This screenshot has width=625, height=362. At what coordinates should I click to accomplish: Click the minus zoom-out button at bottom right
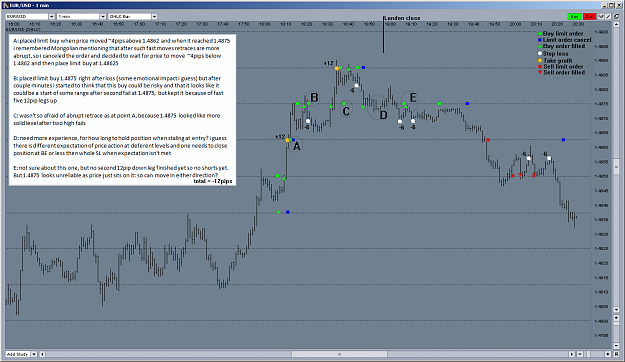click(580, 354)
